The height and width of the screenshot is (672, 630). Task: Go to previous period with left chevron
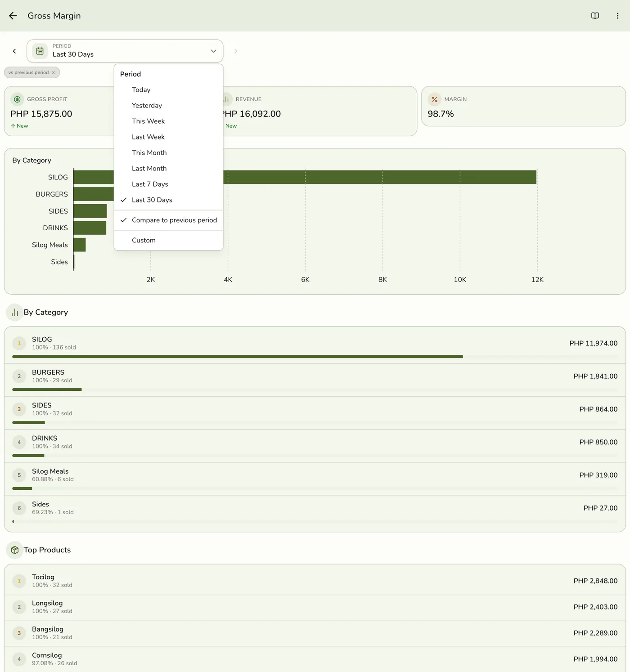pos(14,51)
